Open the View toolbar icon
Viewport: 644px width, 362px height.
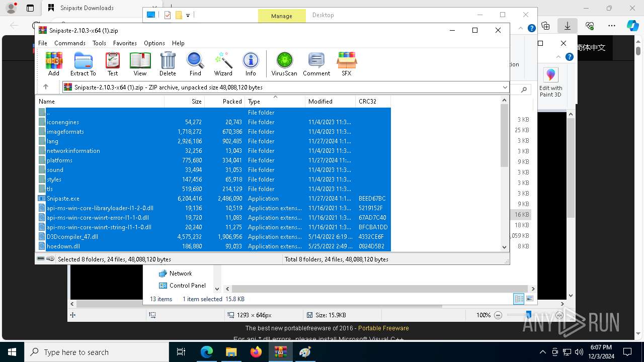pyautogui.click(x=140, y=64)
